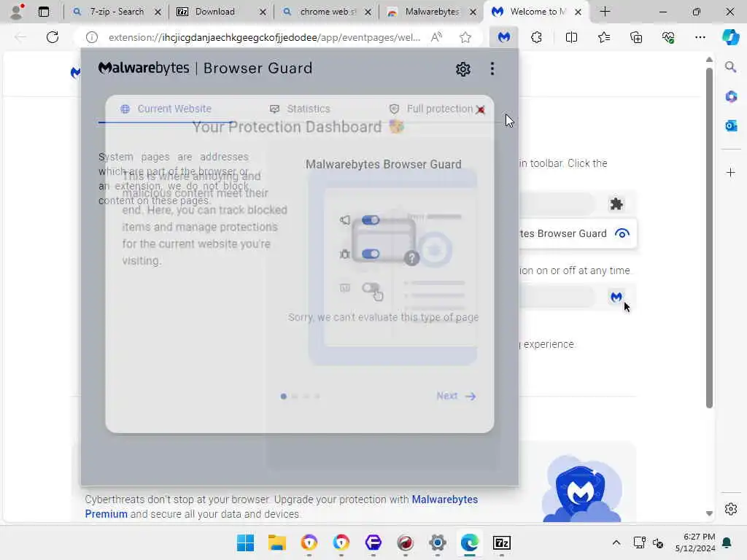This screenshot has height=560, width=747.
Task: Switch to the Statistics tab
Action: tap(300, 109)
